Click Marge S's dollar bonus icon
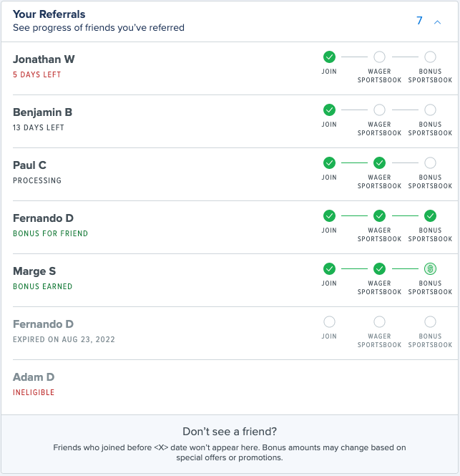The height and width of the screenshot is (476, 460). pos(430,268)
